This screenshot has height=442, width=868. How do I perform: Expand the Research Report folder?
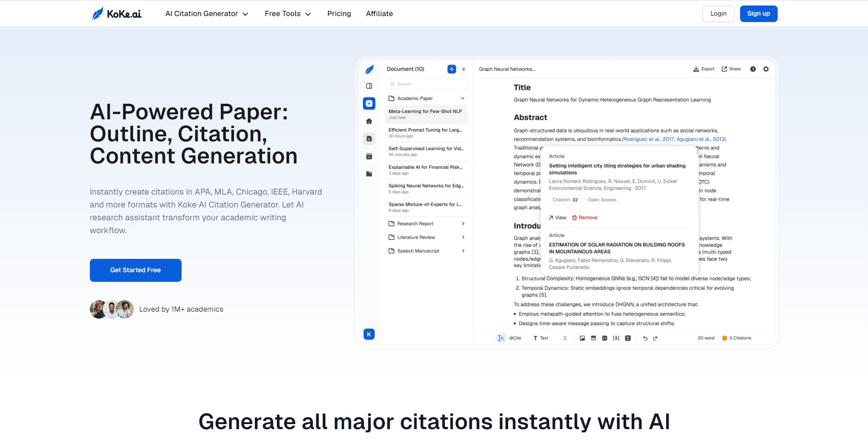click(x=463, y=224)
